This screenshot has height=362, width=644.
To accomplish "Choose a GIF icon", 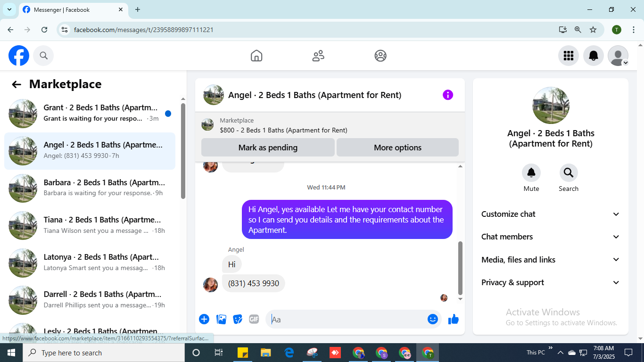I will 254,319.
